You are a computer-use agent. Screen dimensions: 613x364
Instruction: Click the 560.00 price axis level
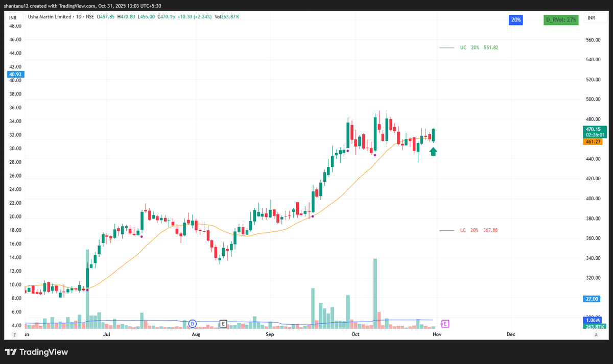593,39
